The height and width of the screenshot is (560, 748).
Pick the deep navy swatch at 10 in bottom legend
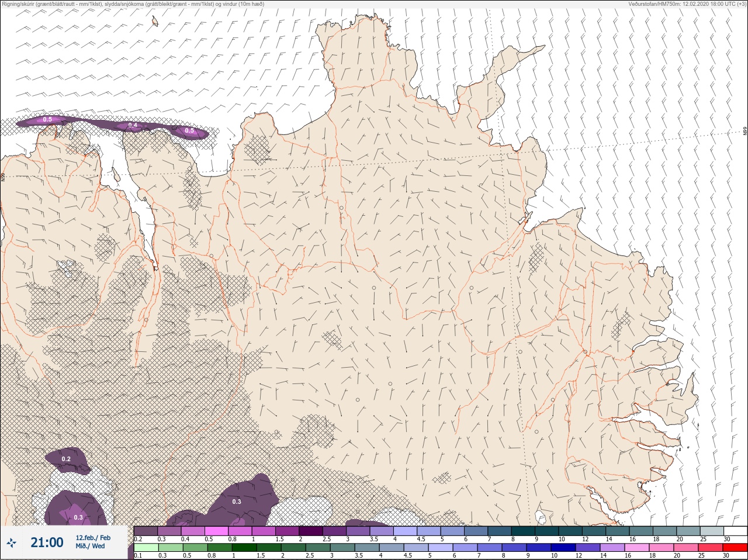coord(564,548)
